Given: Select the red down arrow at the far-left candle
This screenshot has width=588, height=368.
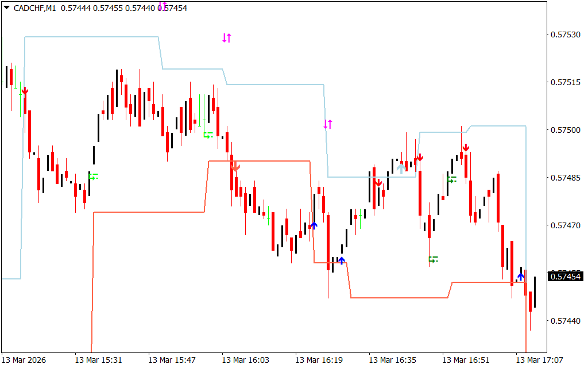Looking at the screenshot, I should [25, 91].
